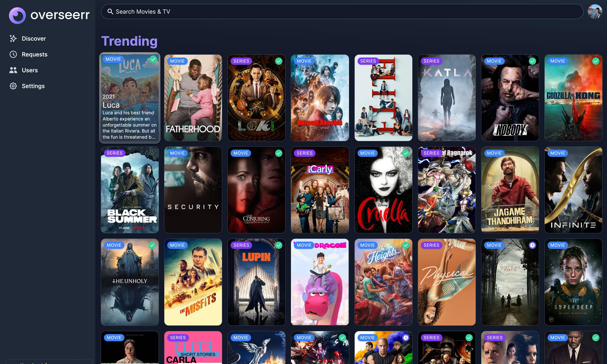Open the Users management section

point(29,70)
